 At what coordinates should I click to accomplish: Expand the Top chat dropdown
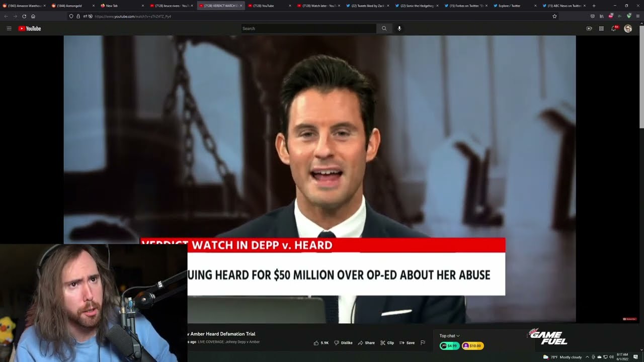449,336
